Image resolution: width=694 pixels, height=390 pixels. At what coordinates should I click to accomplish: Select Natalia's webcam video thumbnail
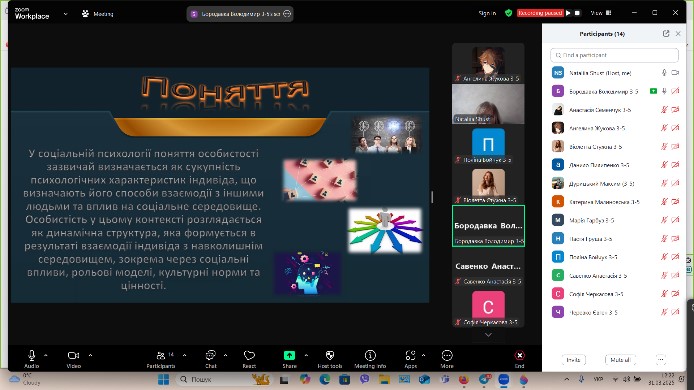coord(488,104)
